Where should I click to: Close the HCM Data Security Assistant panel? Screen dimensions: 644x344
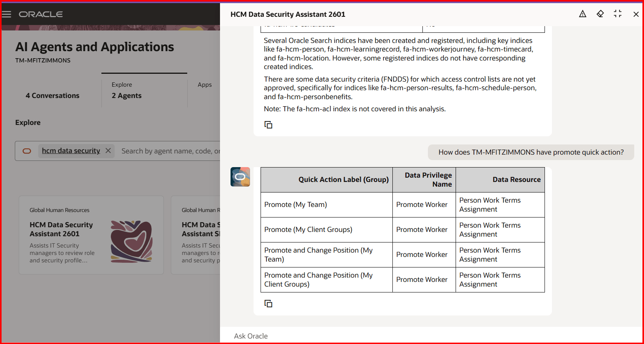tap(636, 14)
